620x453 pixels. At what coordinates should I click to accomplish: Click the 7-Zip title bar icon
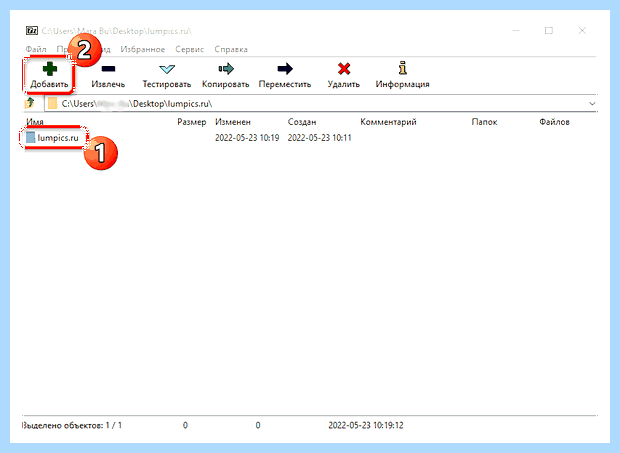pyautogui.click(x=32, y=31)
